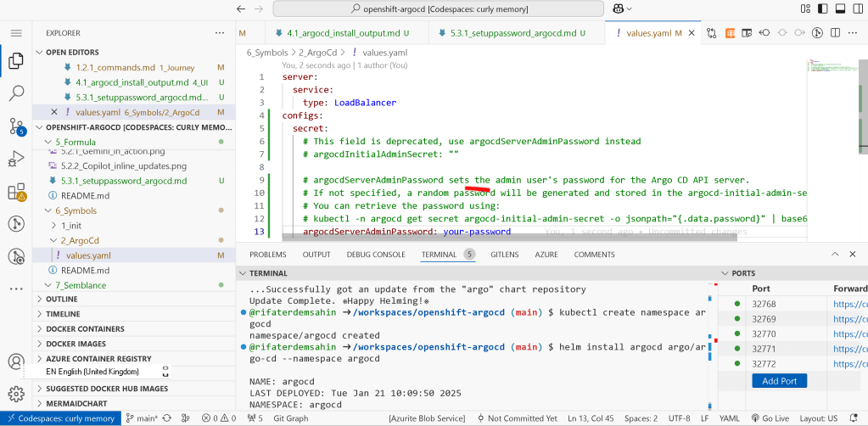Click the Add Port button
The image size is (868, 426).
click(x=779, y=381)
